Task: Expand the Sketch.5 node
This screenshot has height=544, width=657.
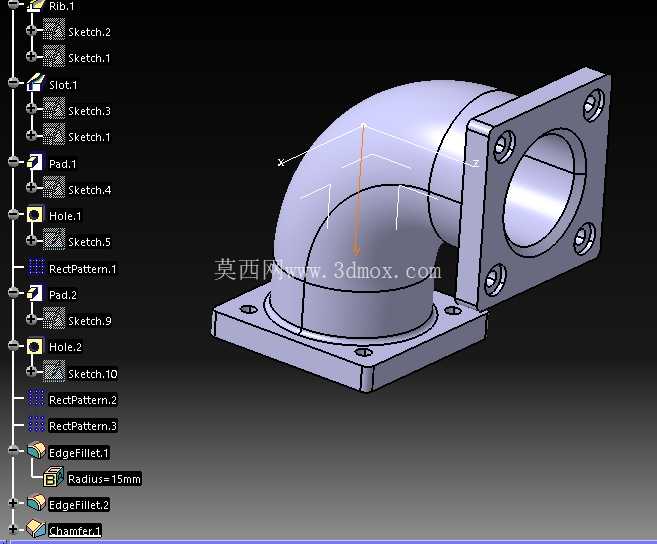Action: pos(31,240)
